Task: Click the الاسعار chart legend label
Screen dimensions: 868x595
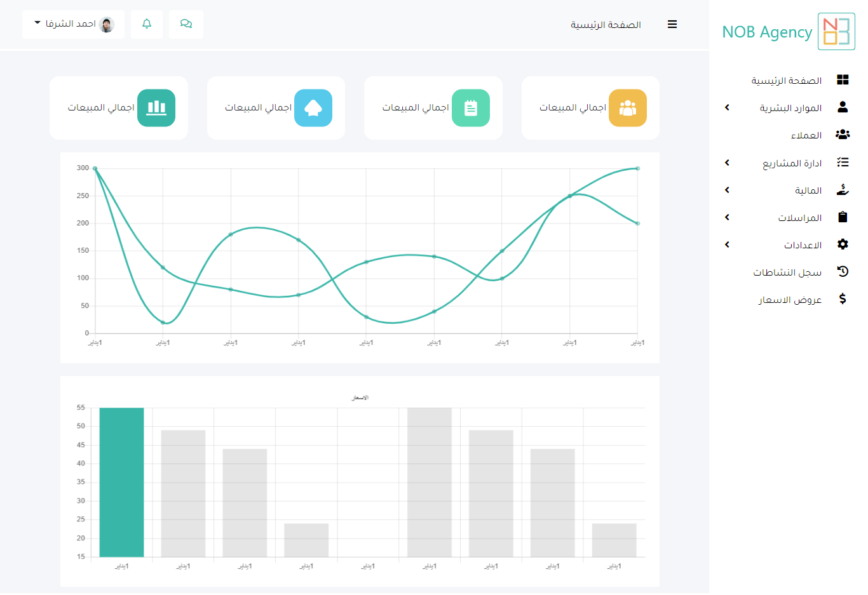Action: (360, 398)
